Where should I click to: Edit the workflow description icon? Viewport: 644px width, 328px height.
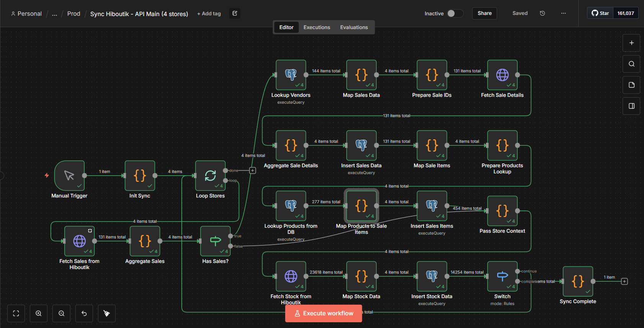pos(235,13)
